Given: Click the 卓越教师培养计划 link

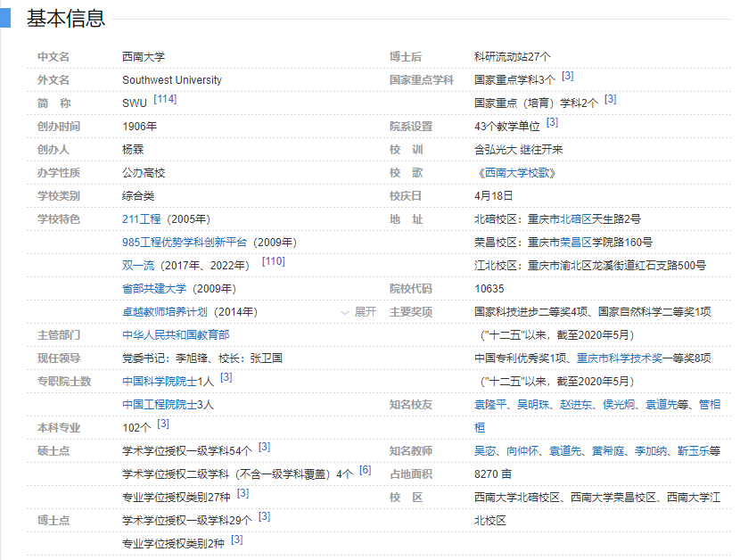Looking at the screenshot, I should point(164,312).
